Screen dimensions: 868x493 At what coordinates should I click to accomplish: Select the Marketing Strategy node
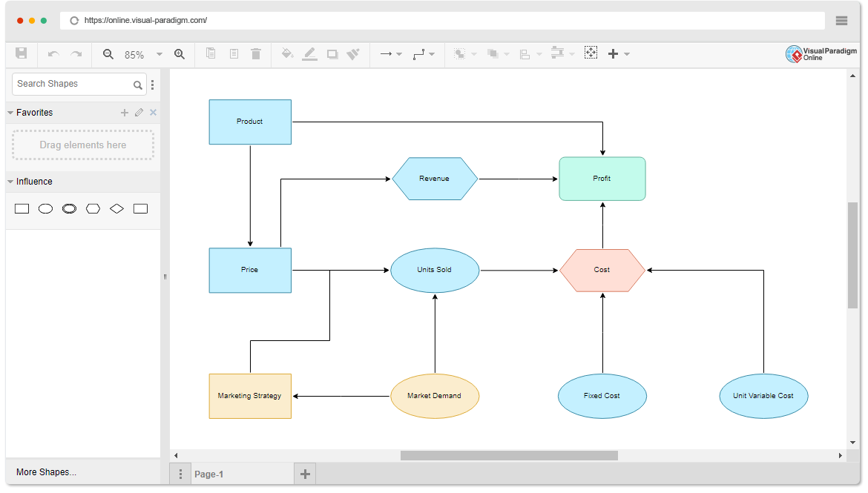point(250,396)
